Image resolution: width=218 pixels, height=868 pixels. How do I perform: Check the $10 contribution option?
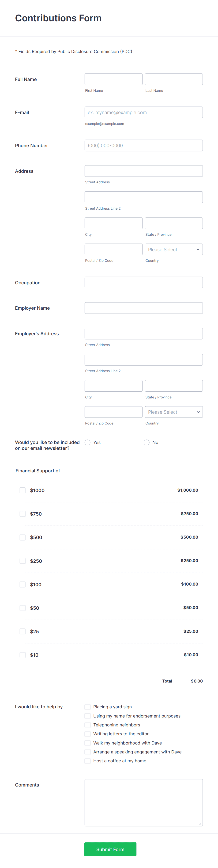[x=23, y=655]
